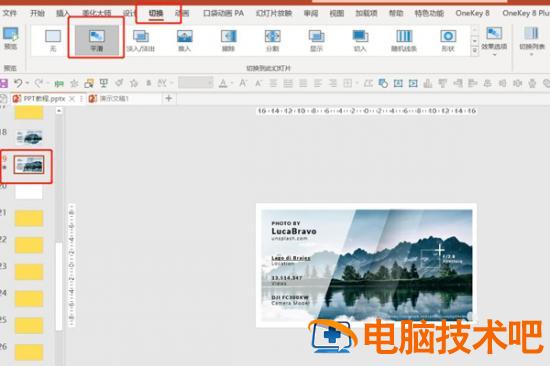Apply the 显示 reveal transition
550x366 pixels.
pos(316,40)
